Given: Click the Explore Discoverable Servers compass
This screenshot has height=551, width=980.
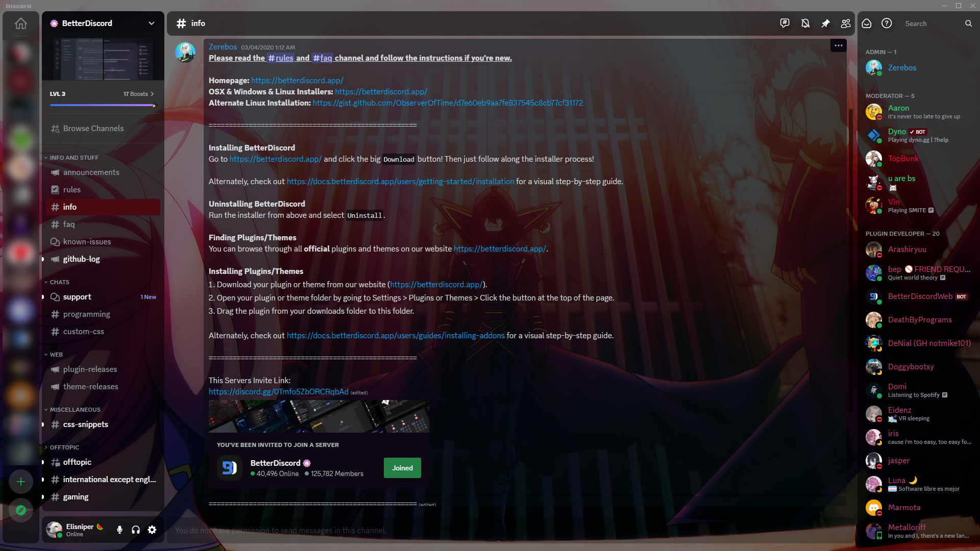Looking at the screenshot, I should tap(21, 510).
